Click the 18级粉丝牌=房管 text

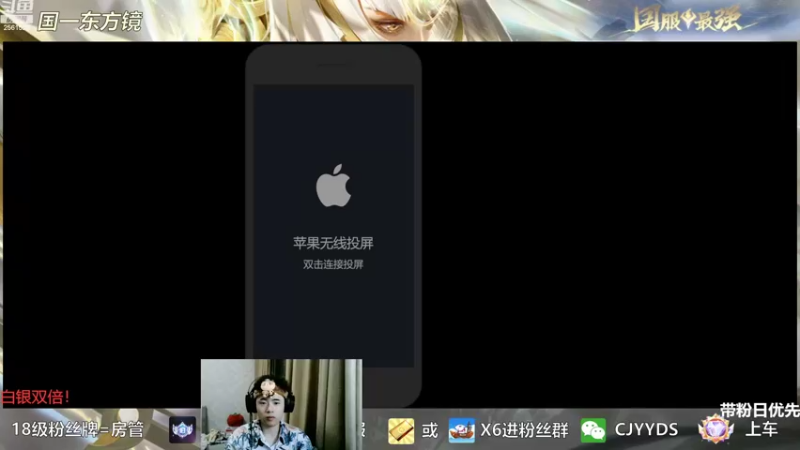[78, 430]
